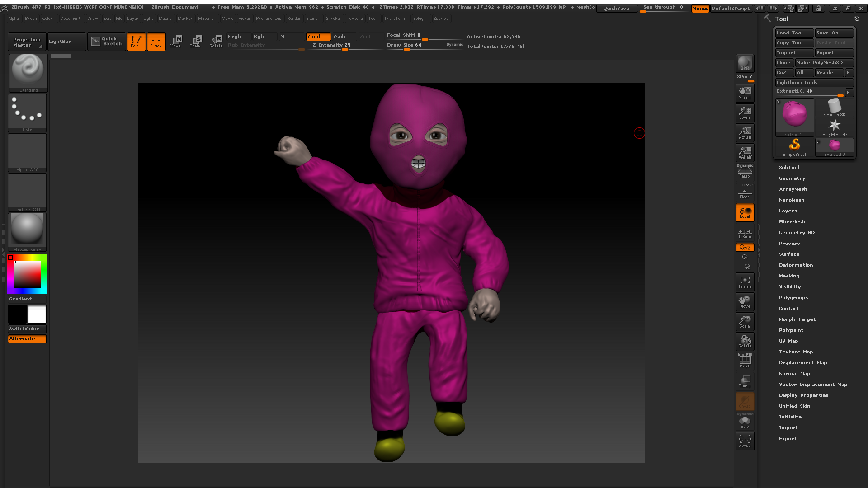868x488 pixels.
Task: Open the Render menu
Action: (x=293, y=19)
